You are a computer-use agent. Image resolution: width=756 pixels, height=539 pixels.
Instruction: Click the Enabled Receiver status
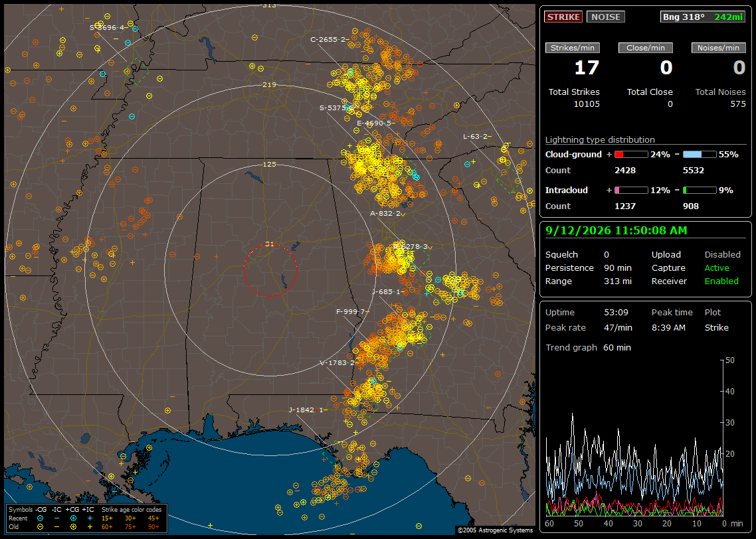[x=721, y=281]
